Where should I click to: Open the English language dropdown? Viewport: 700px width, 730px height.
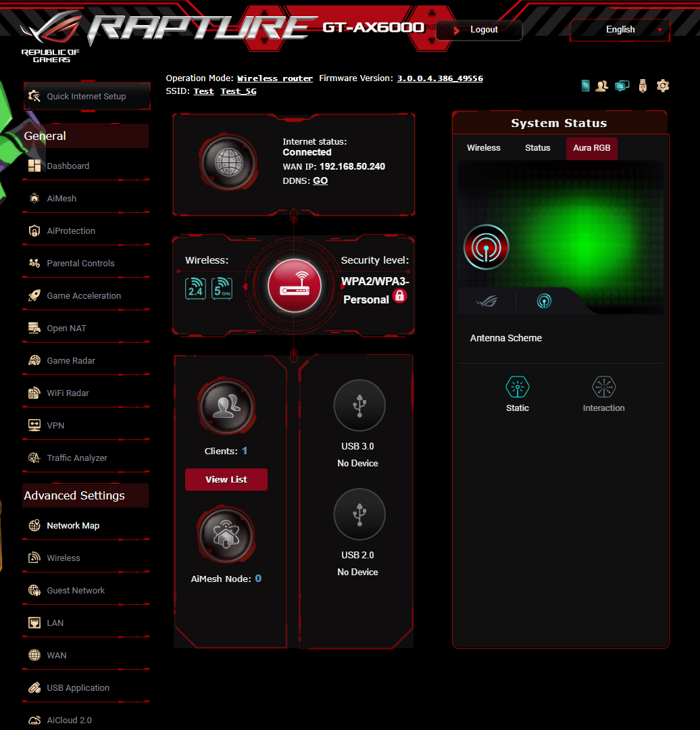tap(620, 30)
